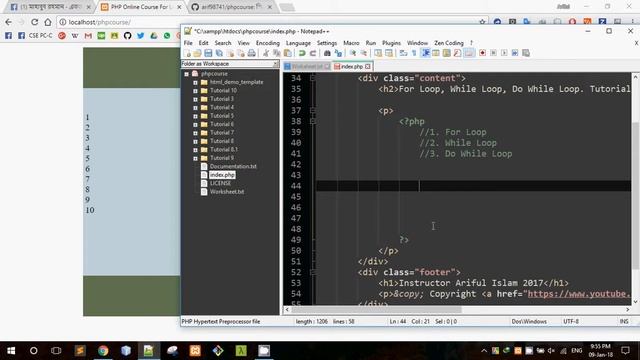Expand the Tutorial 8.1 folder
Viewport: 640px width, 360px height.
coord(195,150)
